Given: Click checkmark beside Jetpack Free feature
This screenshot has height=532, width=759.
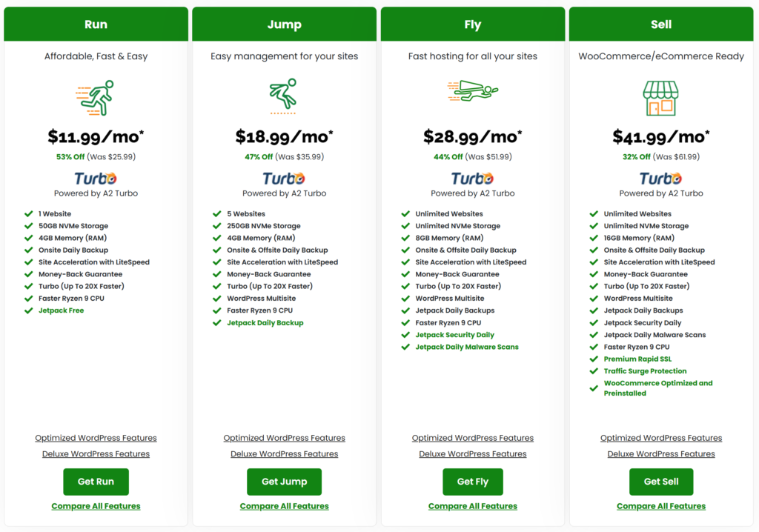Looking at the screenshot, I should coord(28,310).
